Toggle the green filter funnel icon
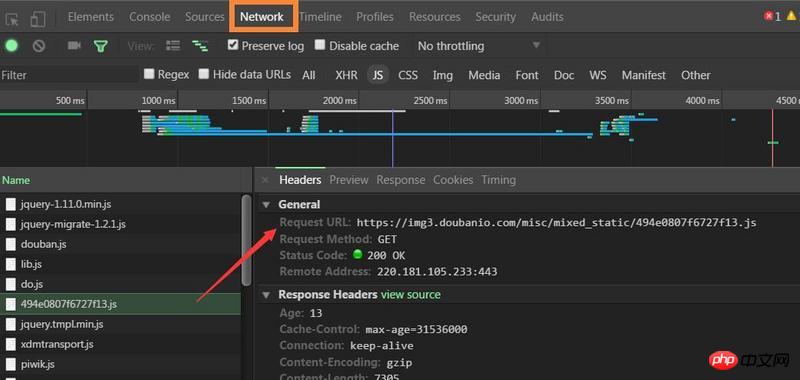 [100, 46]
